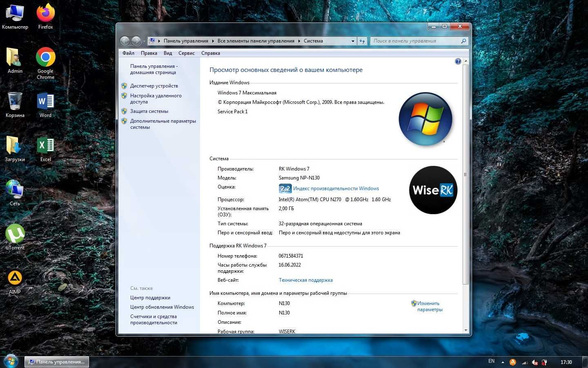
Task: Click Панель управления breadcrumb segment
Action: coord(186,41)
